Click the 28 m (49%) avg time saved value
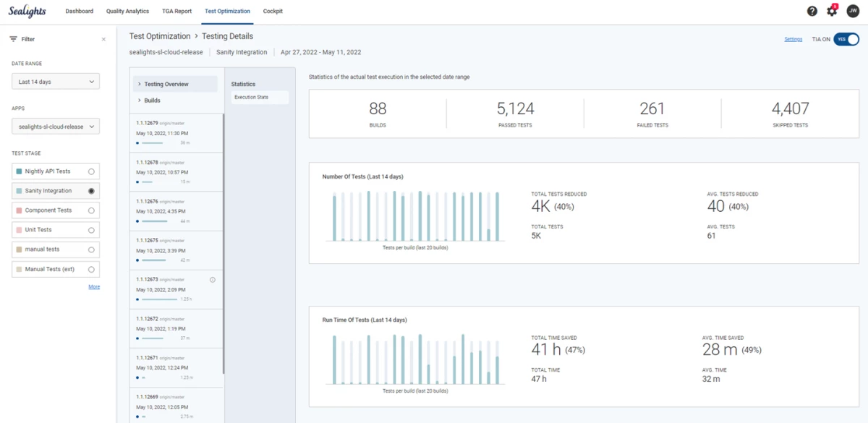Viewport: 868px width, 423px height. point(733,350)
